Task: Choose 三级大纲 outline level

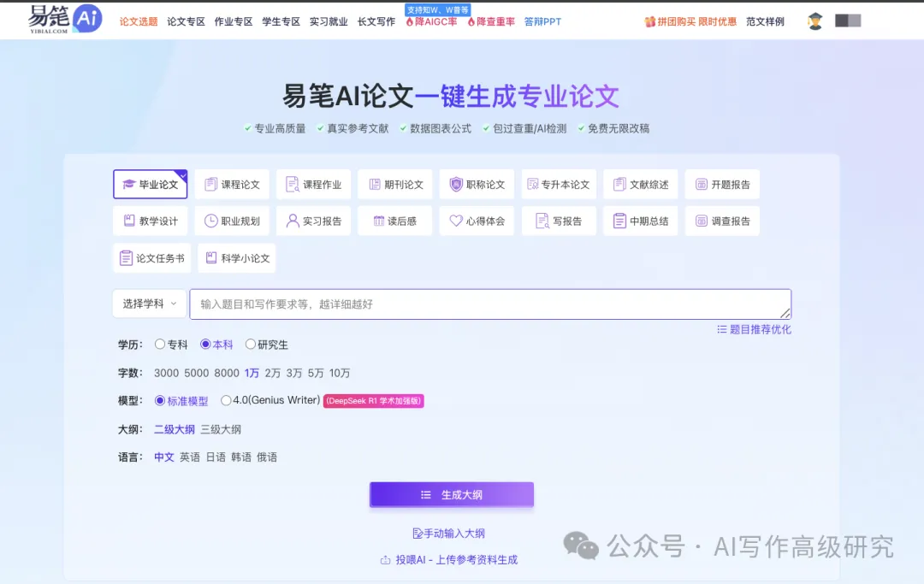Action: tap(221, 429)
